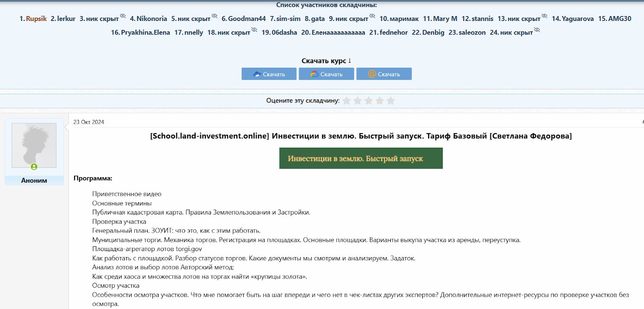Open participant Еленааааааааааа's profile

(339, 32)
